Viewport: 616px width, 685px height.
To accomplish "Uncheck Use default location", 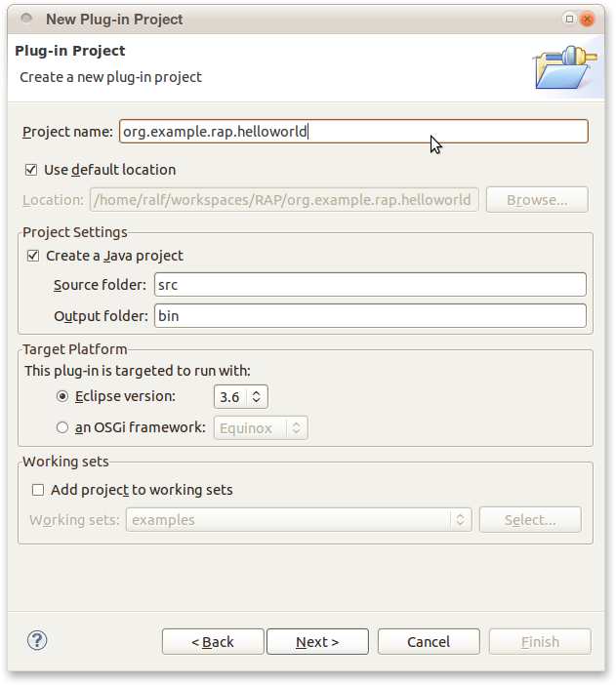I will pos(31,170).
